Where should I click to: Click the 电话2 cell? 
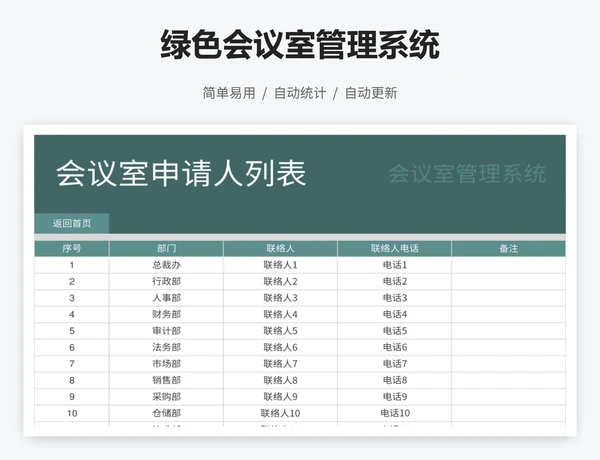[395, 281]
